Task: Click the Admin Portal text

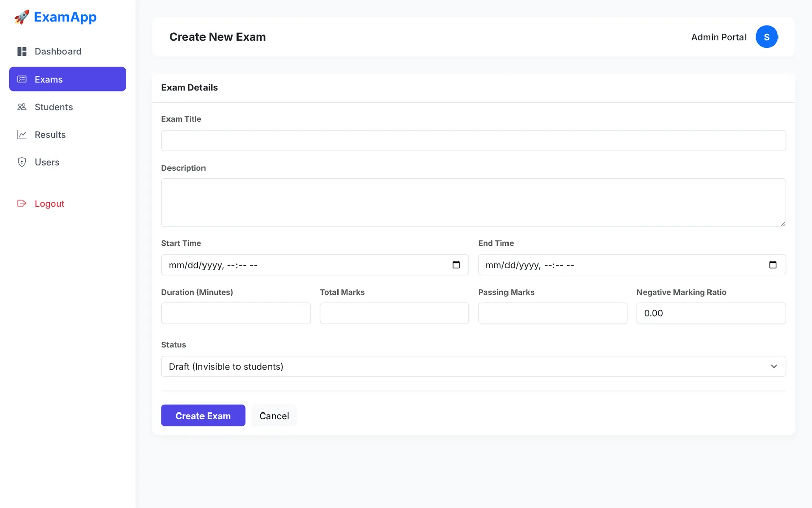Action: point(719,37)
